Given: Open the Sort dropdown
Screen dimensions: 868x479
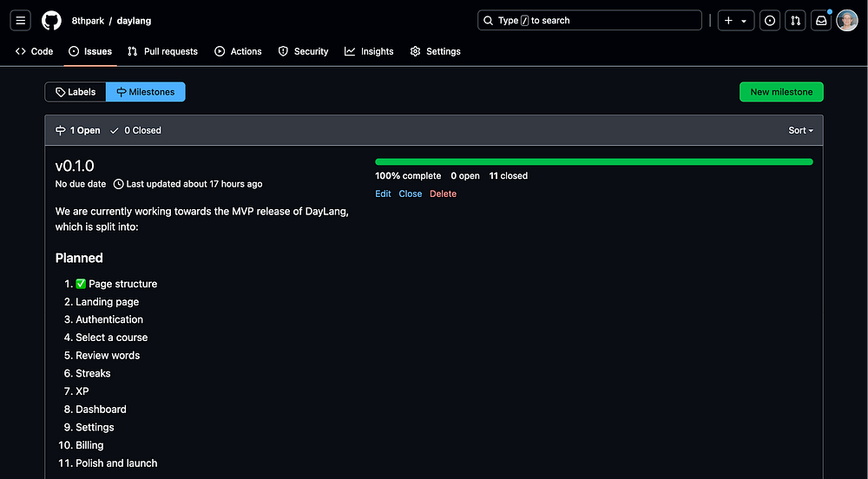Looking at the screenshot, I should 800,130.
